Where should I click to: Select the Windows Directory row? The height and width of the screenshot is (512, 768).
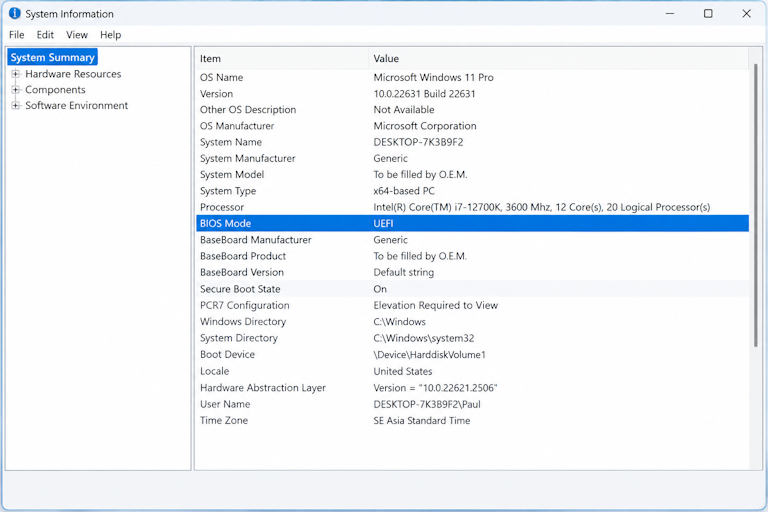473,321
